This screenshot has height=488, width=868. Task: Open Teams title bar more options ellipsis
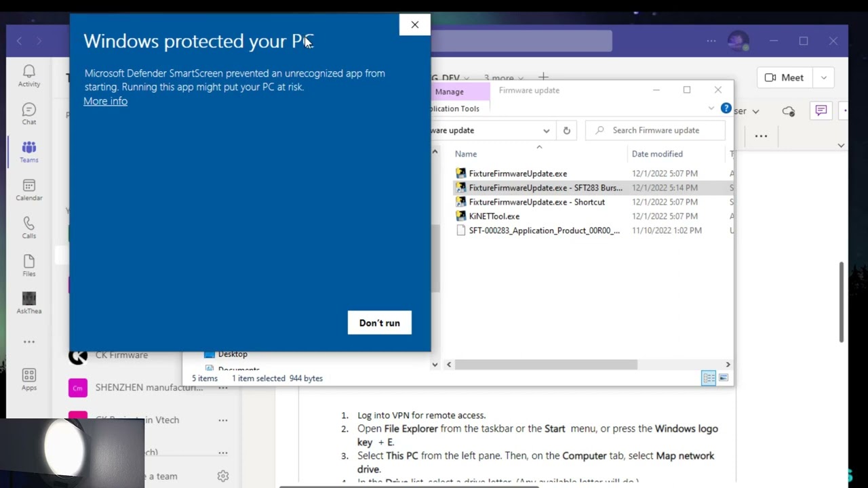click(x=711, y=41)
